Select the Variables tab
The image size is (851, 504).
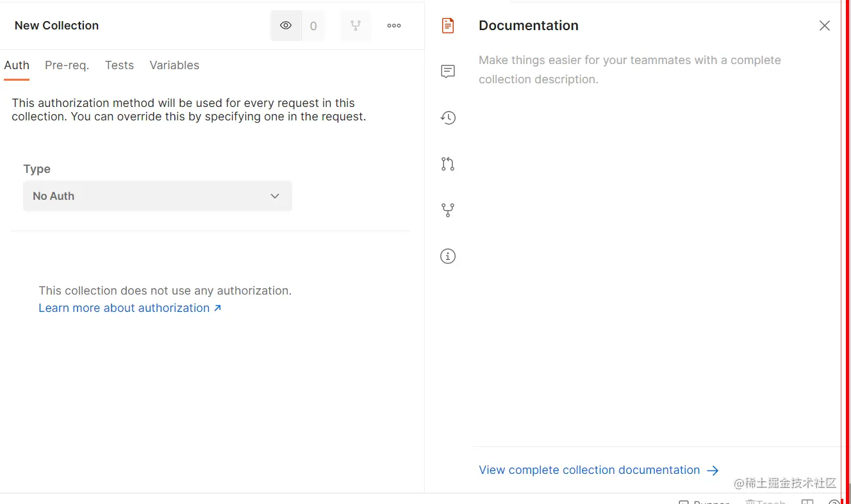[174, 65]
